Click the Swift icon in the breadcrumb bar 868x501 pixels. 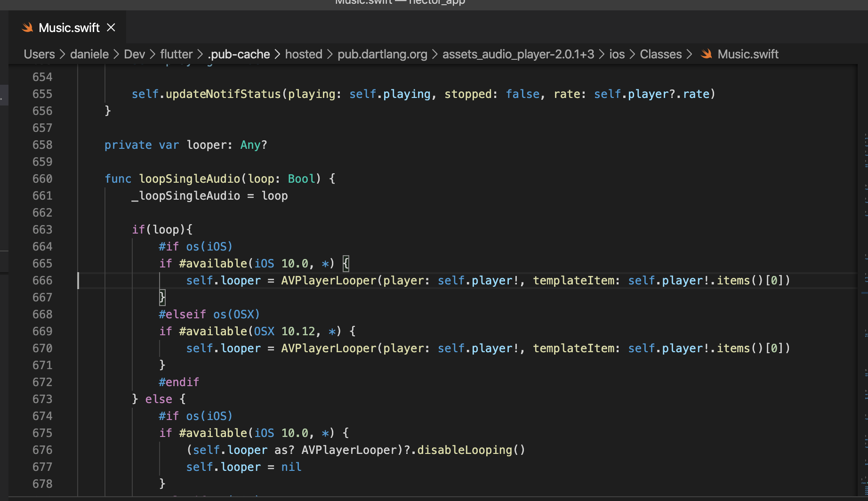coord(706,53)
